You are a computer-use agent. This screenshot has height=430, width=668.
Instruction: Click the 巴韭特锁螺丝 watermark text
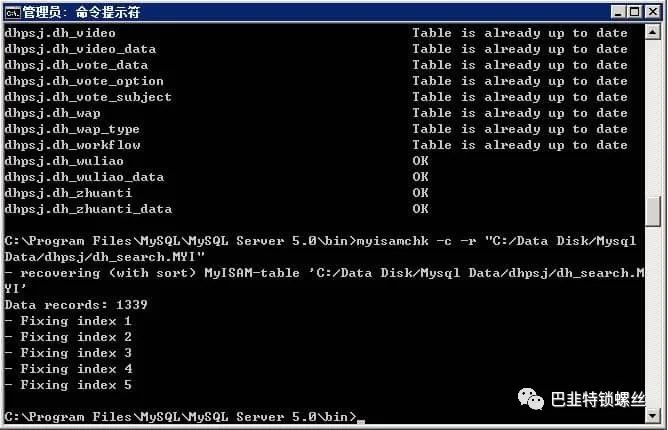[598, 400]
